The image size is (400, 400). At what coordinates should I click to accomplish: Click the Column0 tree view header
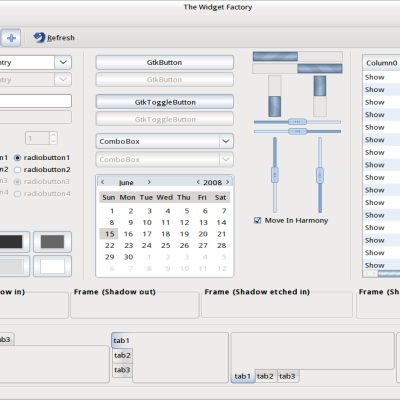point(382,63)
